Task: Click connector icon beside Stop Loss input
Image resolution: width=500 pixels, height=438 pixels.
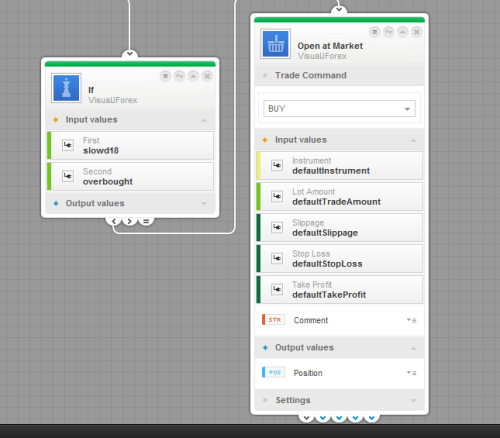Action: pos(277,258)
